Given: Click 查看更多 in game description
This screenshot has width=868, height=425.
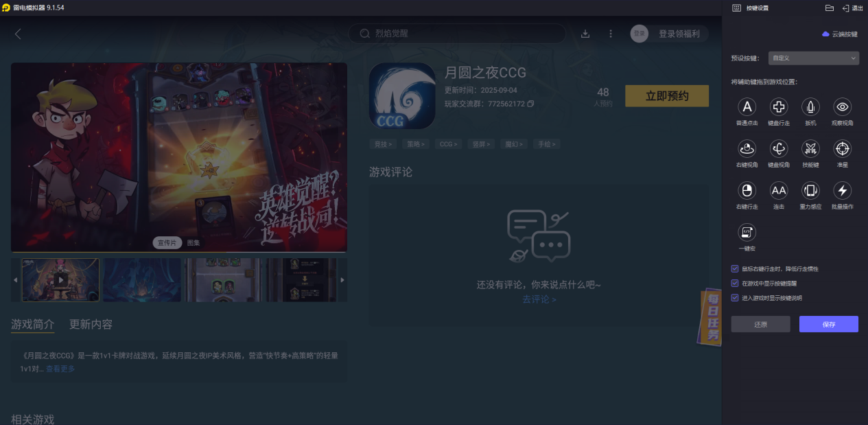Looking at the screenshot, I should [60, 369].
